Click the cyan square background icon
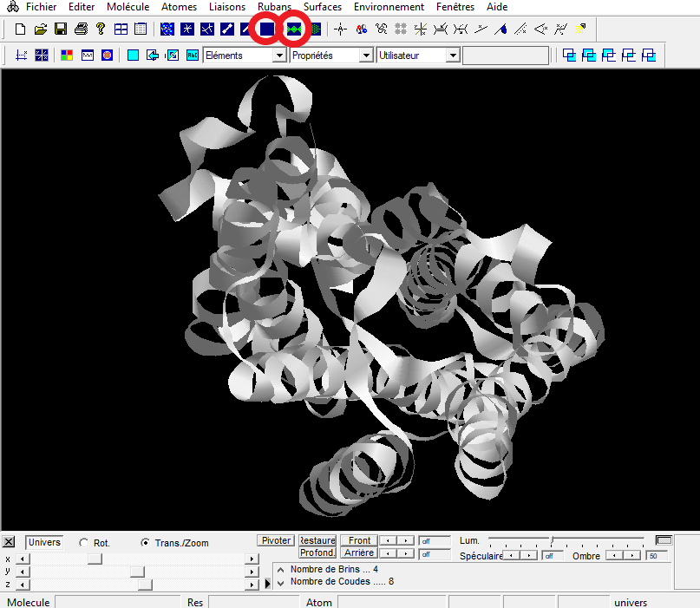The image size is (700, 608). pos(133,56)
